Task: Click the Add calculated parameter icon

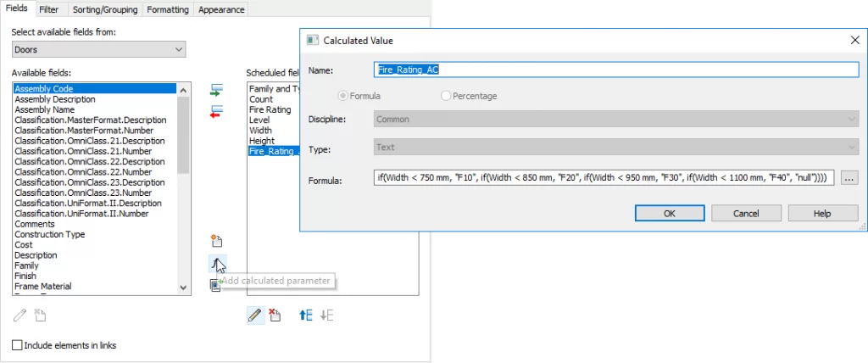Action: [x=216, y=264]
